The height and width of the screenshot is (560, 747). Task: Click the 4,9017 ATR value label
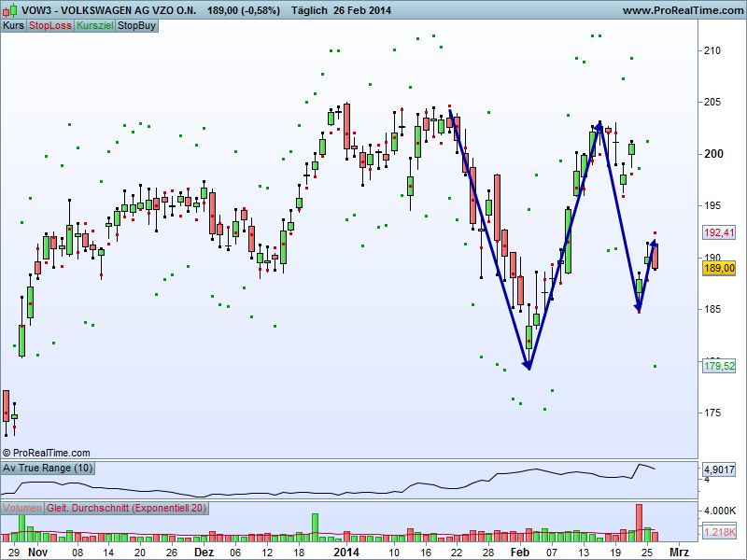(x=719, y=469)
